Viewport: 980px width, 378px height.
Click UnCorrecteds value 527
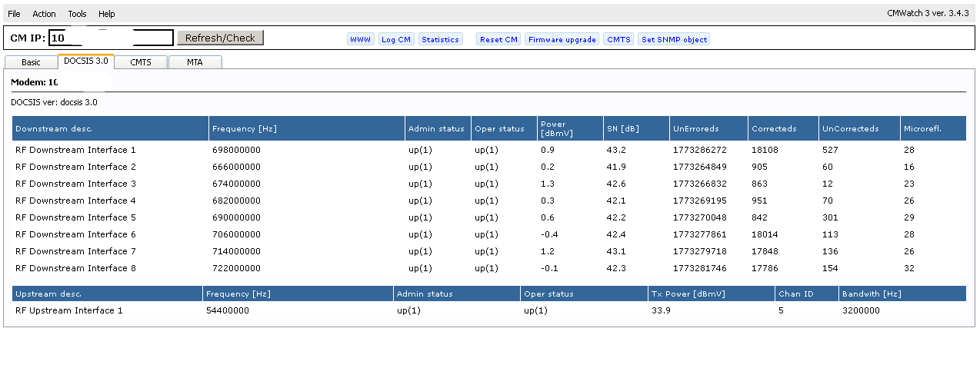tap(830, 150)
